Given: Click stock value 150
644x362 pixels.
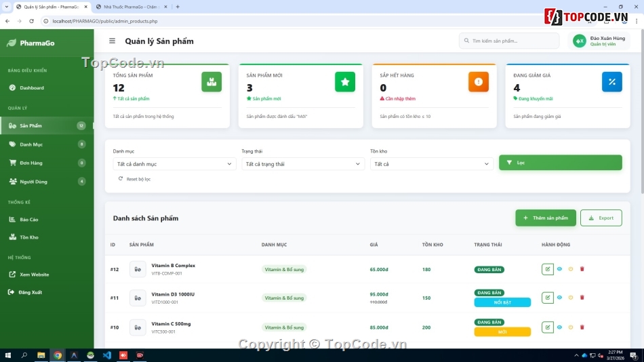Looking at the screenshot, I should 426,298.
